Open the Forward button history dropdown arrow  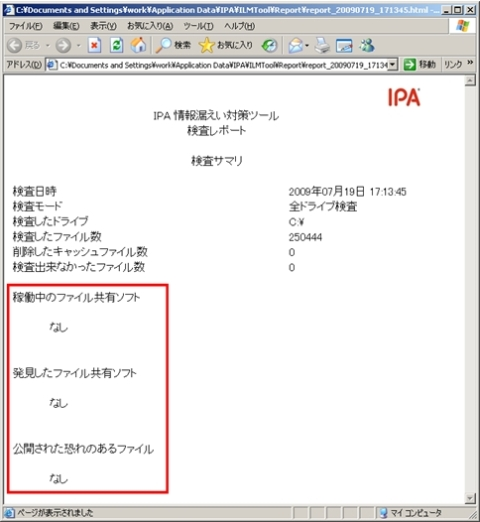79,45
